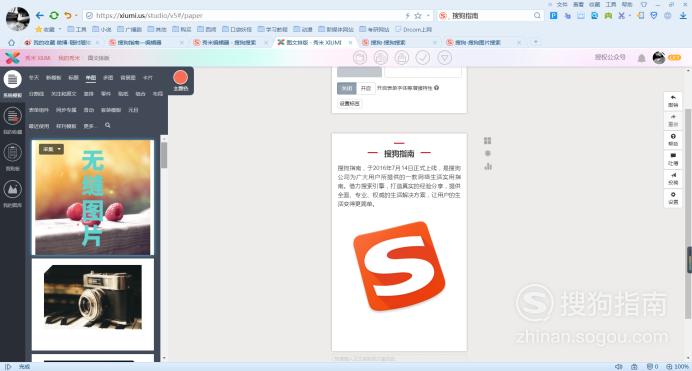Screen dimensions: 692x371
Task: Click the clipboard sidebar icon
Action: click(12, 153)
